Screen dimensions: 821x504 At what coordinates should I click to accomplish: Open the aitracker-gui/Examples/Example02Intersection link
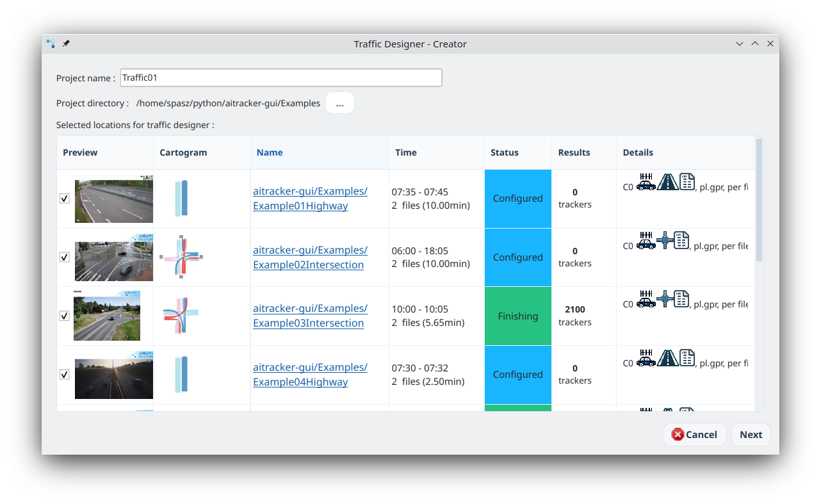pyautogui.click(x=310, y=257)
